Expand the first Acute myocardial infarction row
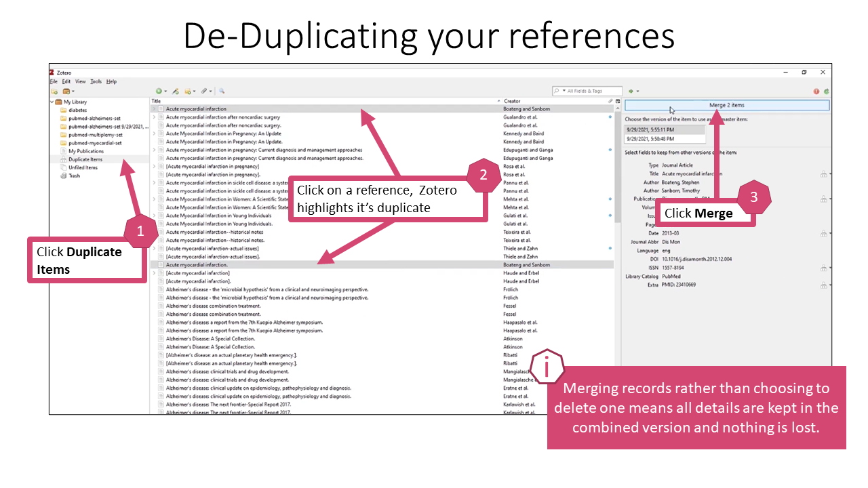Screen dimensions: 868x488 (154, 109)
